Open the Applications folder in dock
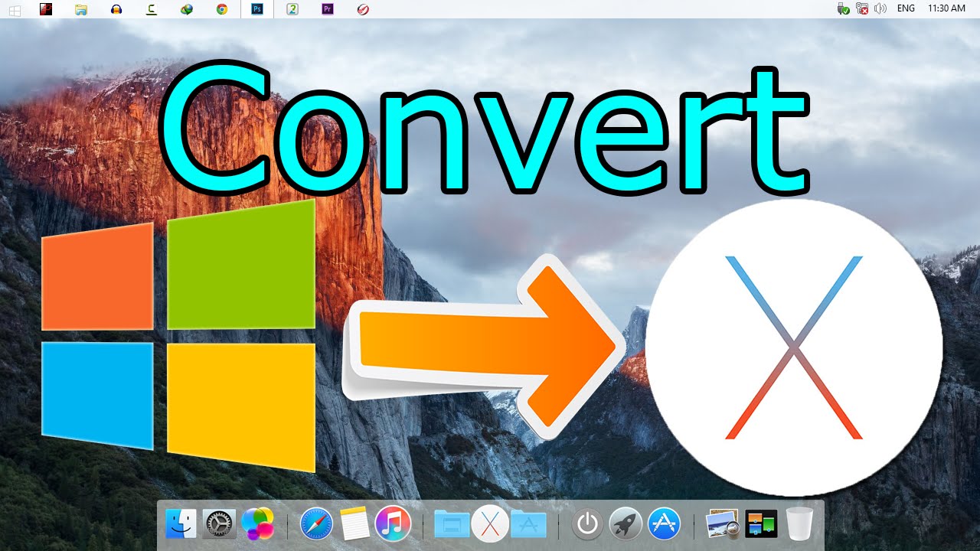980x551 pixels. tap(529, 523)
